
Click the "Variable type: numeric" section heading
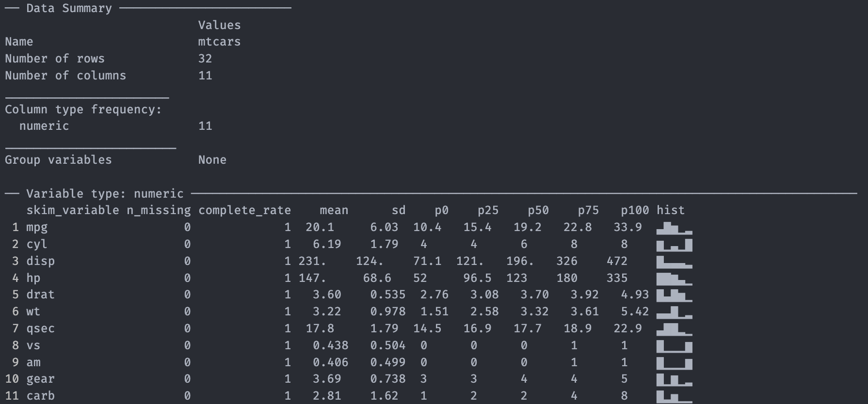(x=105, y=194)
